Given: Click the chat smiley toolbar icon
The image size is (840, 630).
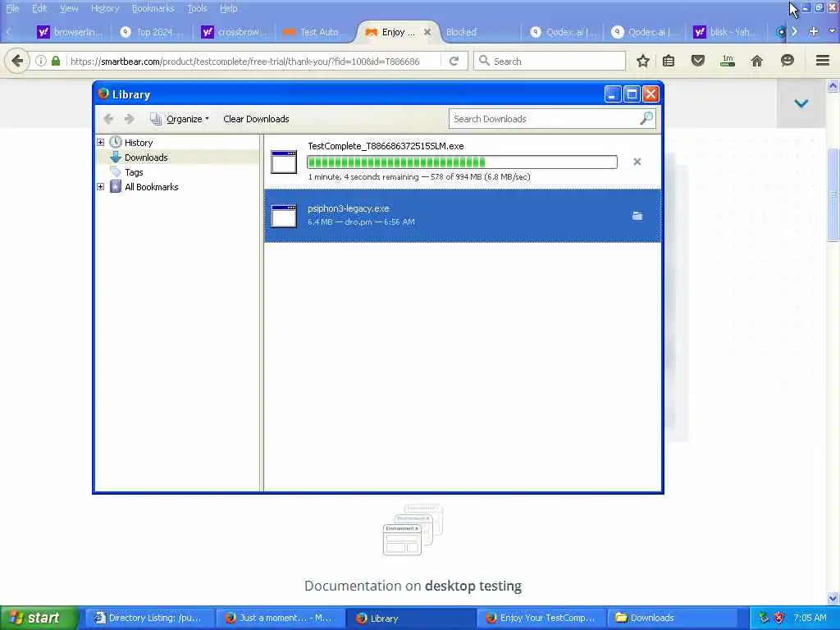Looking at the screenshot, I should [787, 61].
